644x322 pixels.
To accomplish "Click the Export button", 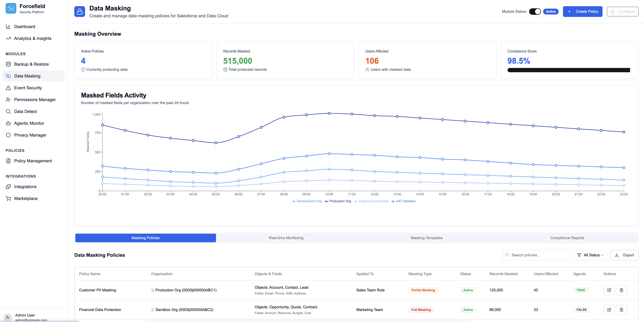I will point(624,255).
